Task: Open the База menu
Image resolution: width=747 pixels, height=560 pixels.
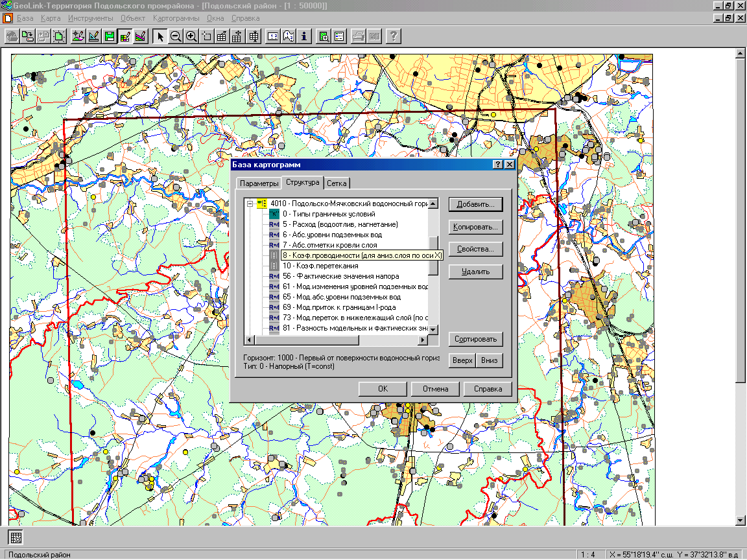Action: point(25,18)
